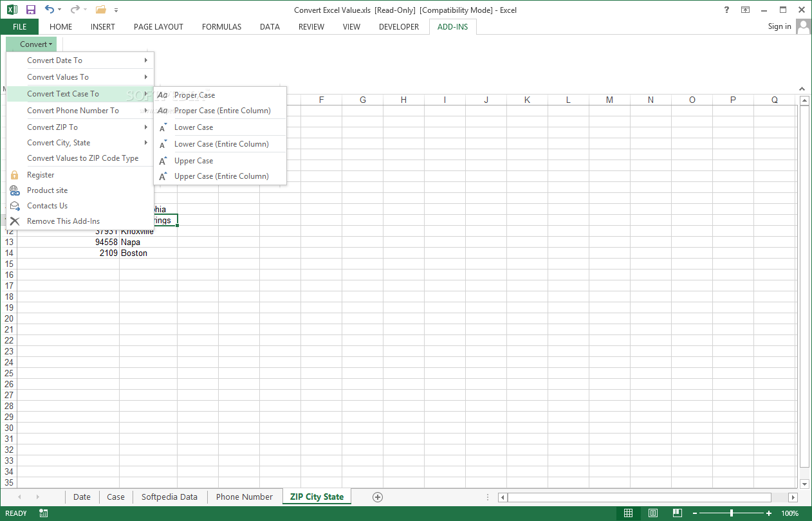Choose Convert Values to ZIP Code Type
This screenshot has width=812, height=521.
80,158
